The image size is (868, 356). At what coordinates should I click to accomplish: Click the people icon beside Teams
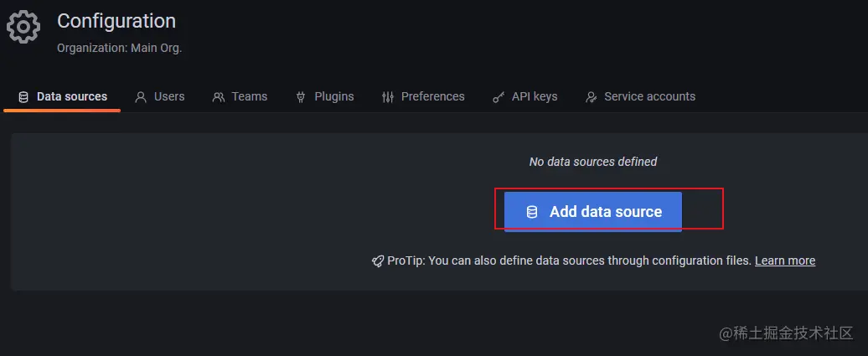click(219, 97)
